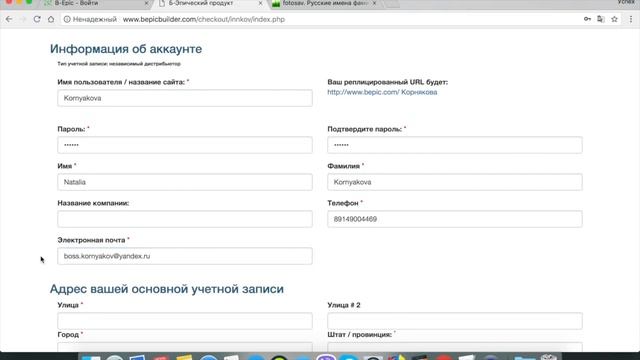Open the fotosav Русские имена tab

[322, 3]
